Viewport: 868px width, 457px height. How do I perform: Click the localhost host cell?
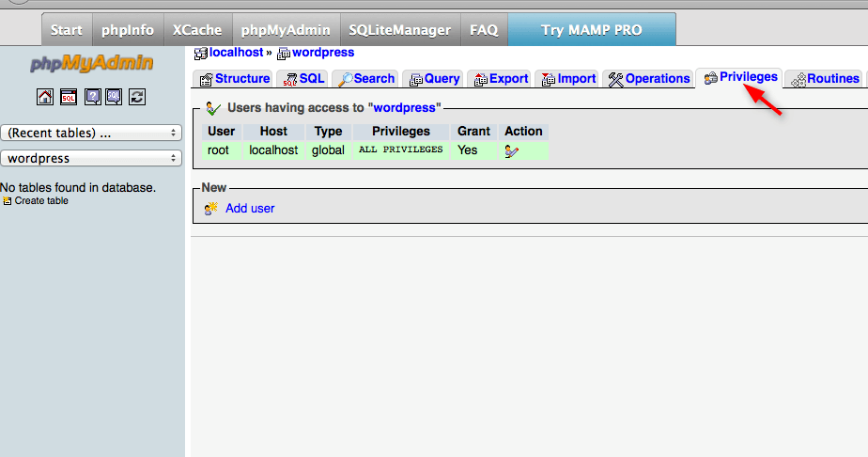[273, 150]
